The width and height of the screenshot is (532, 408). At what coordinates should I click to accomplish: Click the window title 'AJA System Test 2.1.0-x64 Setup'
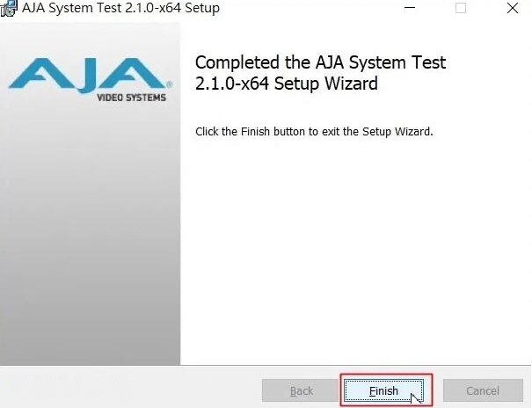[120, 8]
